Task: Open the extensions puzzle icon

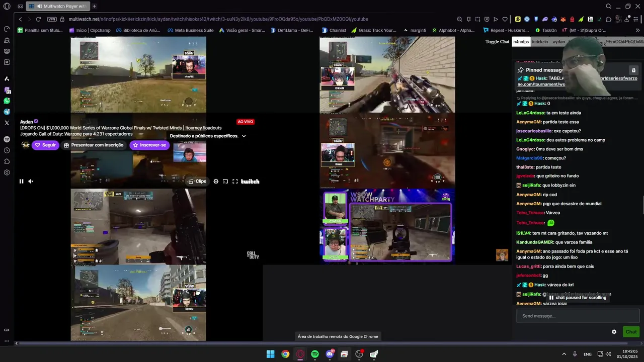Action: tap(608, 19)
